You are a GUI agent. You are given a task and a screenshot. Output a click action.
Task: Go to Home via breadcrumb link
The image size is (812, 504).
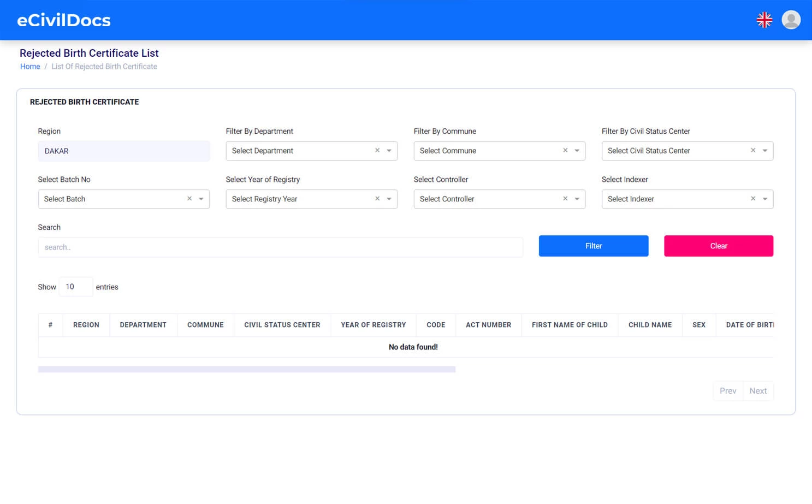point(30,67)
